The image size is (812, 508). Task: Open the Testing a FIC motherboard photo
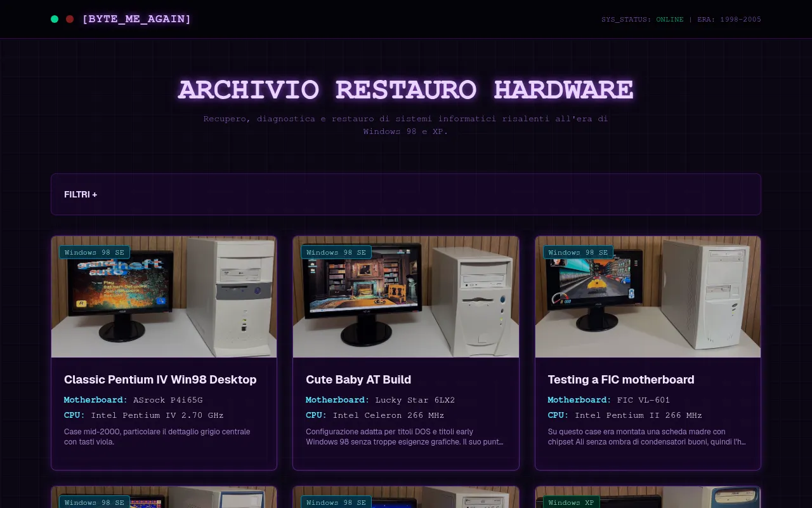648,297
